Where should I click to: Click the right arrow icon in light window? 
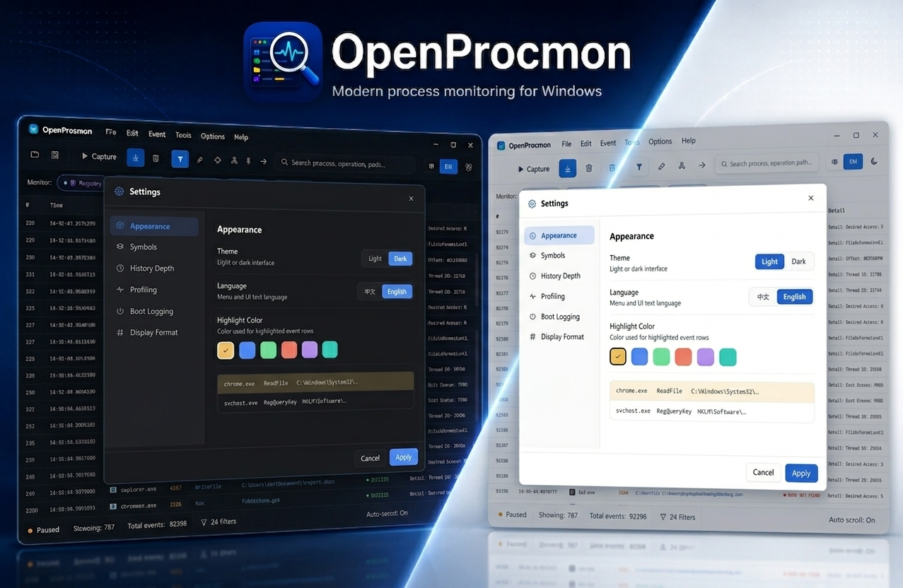[702, 165]
